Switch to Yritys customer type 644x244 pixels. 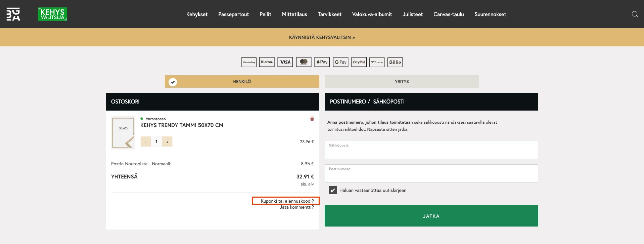coord(402,82)
